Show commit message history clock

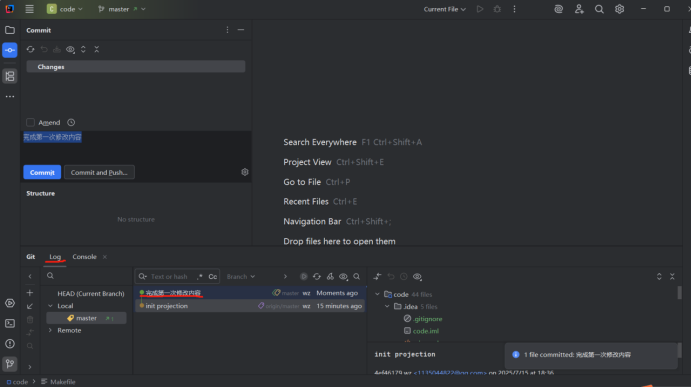click(71, 123)
